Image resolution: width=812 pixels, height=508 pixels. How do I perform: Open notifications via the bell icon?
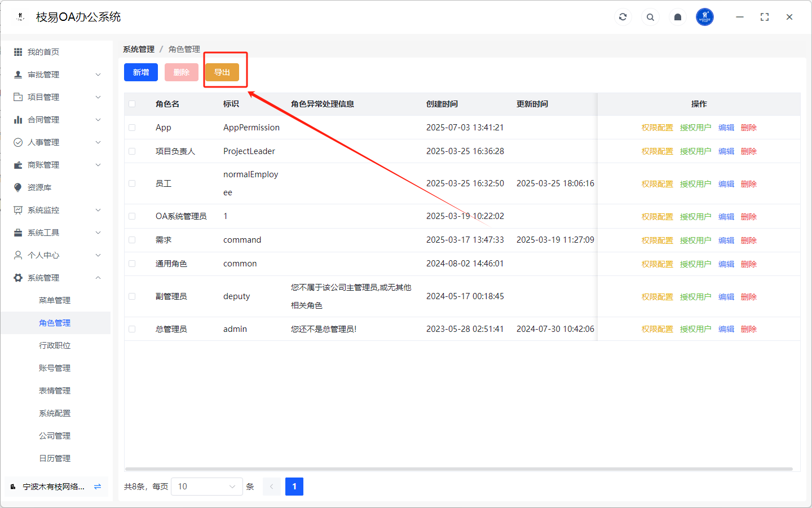tap(678, 17)
